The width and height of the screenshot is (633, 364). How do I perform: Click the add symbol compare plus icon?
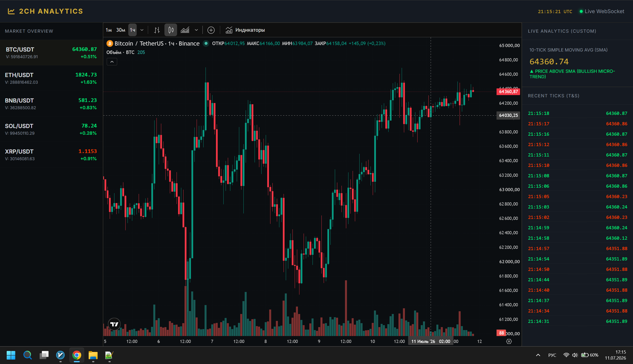[x=211, y=30]
